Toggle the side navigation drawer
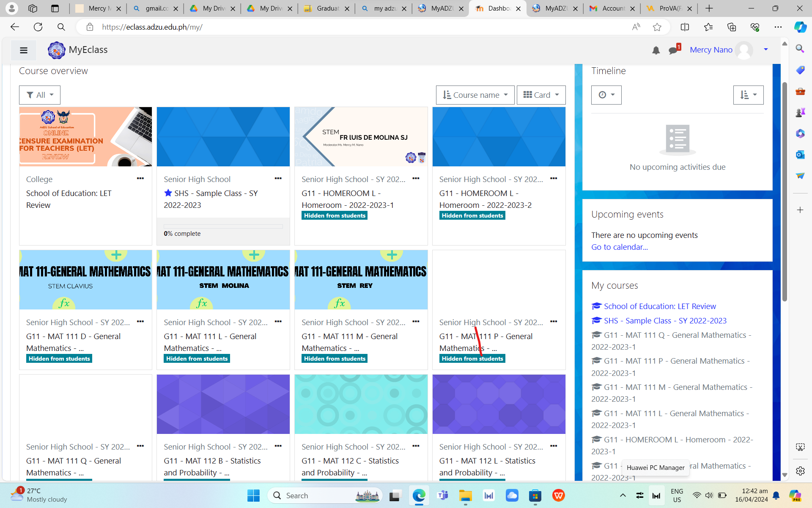Screen dimensions: 812x508 [x=23, y=50]
